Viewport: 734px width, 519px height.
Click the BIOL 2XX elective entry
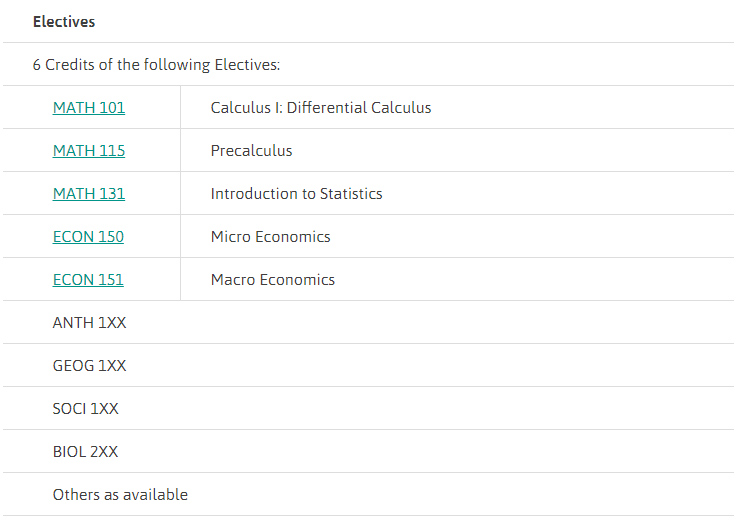click(x=85, y=452)
